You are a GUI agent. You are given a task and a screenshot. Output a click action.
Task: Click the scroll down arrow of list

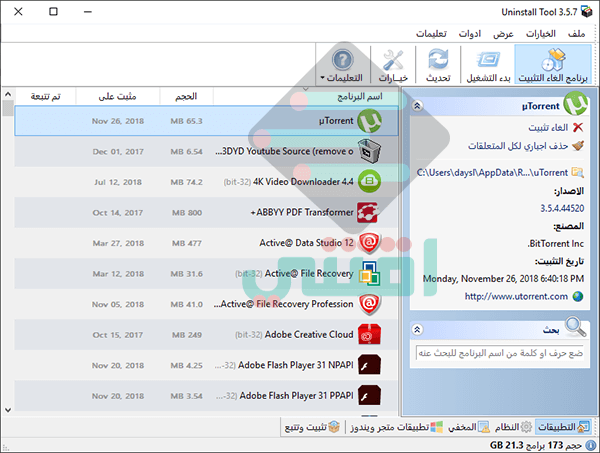pos(8,410)
